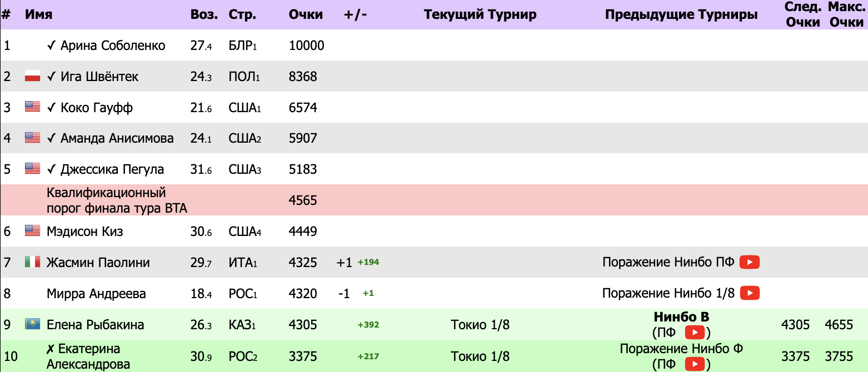868x372 pixels.
Task: Click Токио 1/8 in Rybakina row
Action: [x=480, y=324]
